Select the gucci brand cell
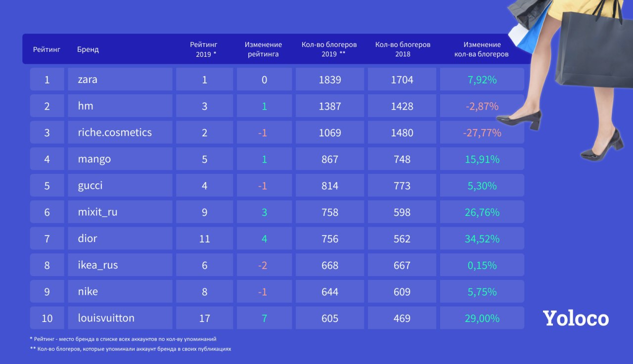633x364 pixels. coord(120,185)
